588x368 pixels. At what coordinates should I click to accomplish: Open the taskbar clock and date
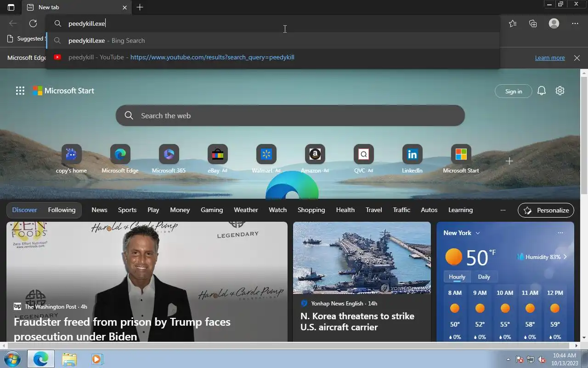point(565,359)
